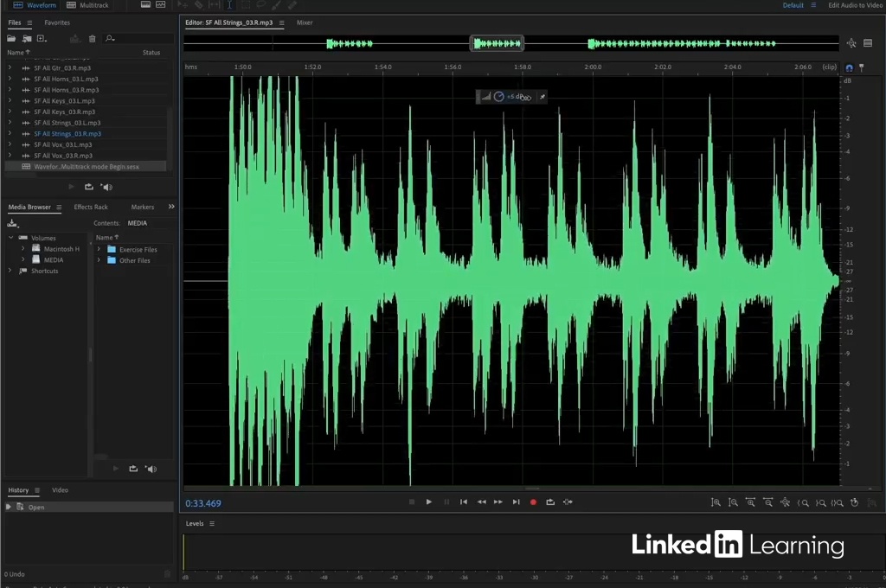The height and width of the screenshot is (588, 886).
Task: Click the HUD volume gain knob
Action: point(498,97)
